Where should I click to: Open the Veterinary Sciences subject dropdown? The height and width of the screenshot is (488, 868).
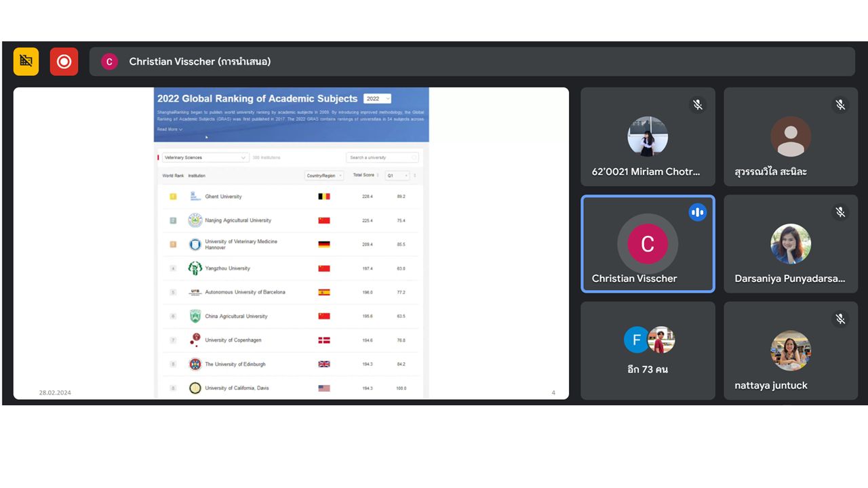click(205, 157)
